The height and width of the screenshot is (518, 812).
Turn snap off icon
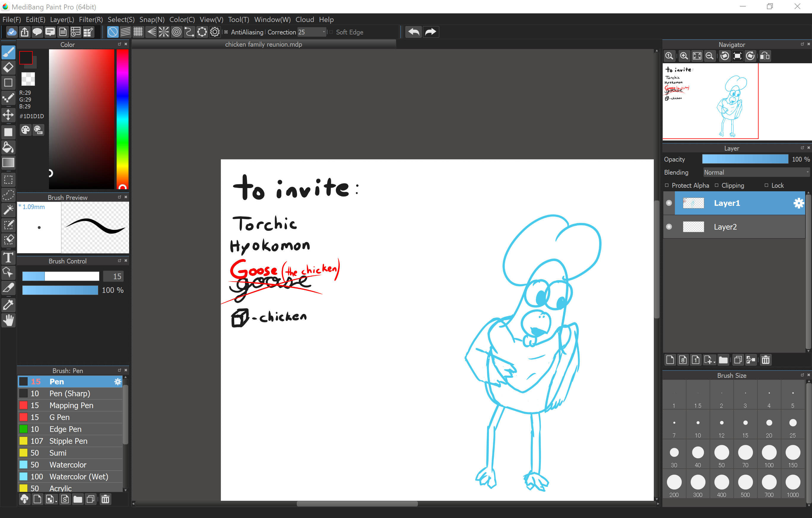(112, 32)
